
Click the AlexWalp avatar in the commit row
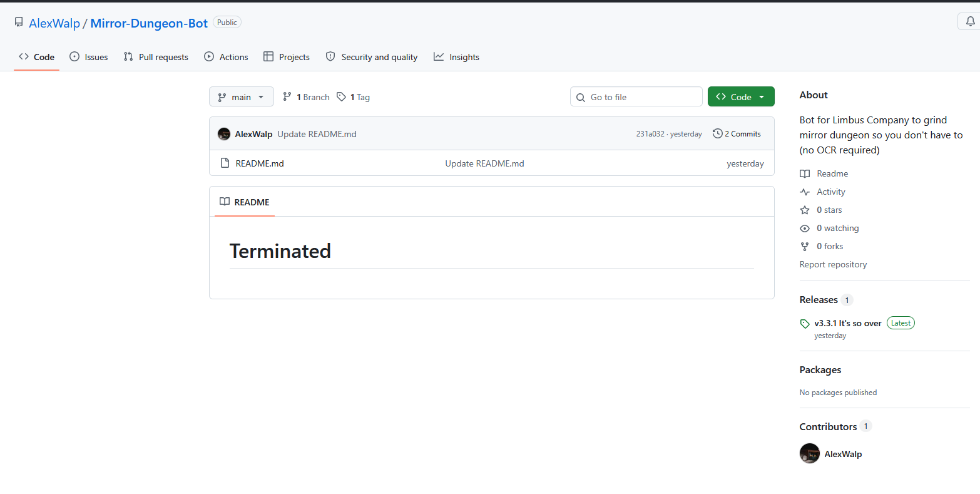click(224, 134)
